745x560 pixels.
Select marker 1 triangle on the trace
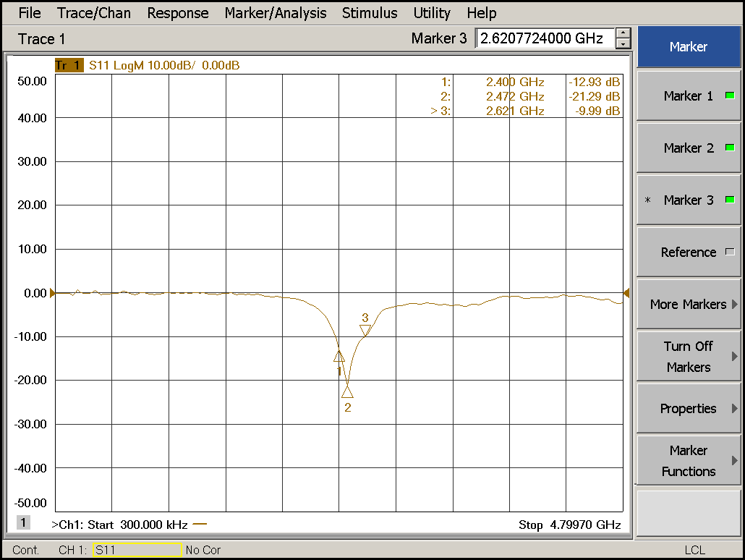tap(339, 356)
